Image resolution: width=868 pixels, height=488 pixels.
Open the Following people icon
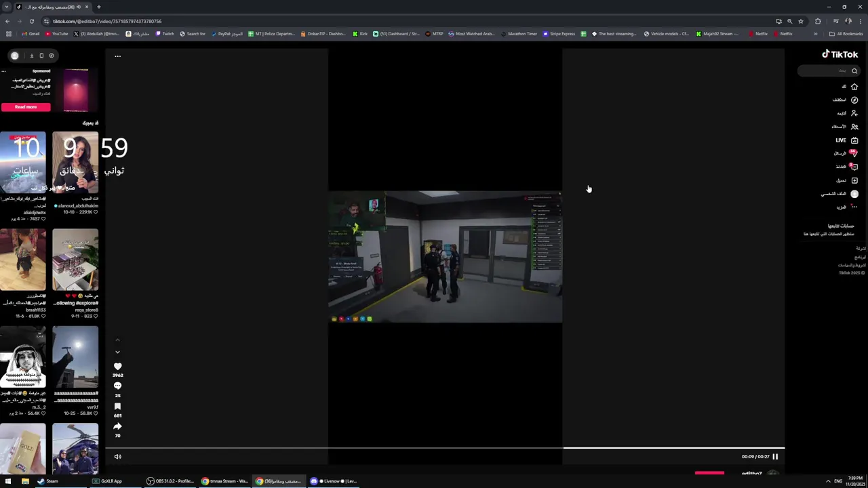[854, 113]
